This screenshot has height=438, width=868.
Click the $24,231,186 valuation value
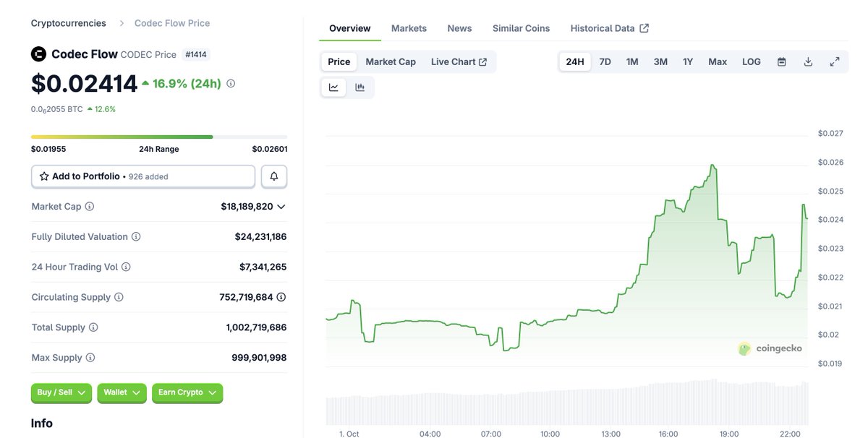[260, 237]
